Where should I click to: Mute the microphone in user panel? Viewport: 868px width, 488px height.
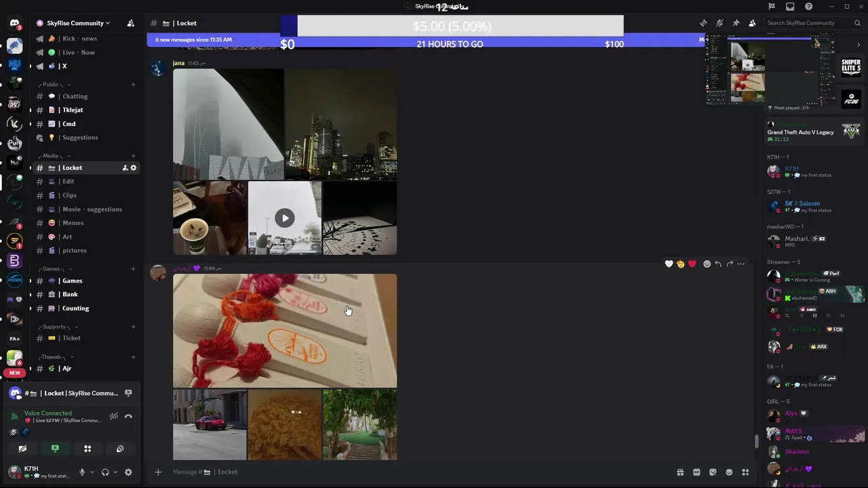coord(82,472)
